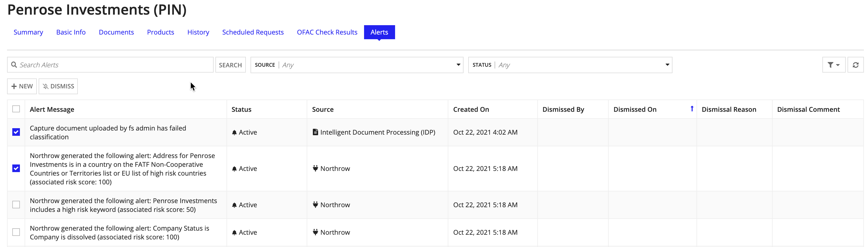This screenshot has height=247, width=868.
Task: Click Northrow plug icon in dissolved row
Action: [315, 232]
